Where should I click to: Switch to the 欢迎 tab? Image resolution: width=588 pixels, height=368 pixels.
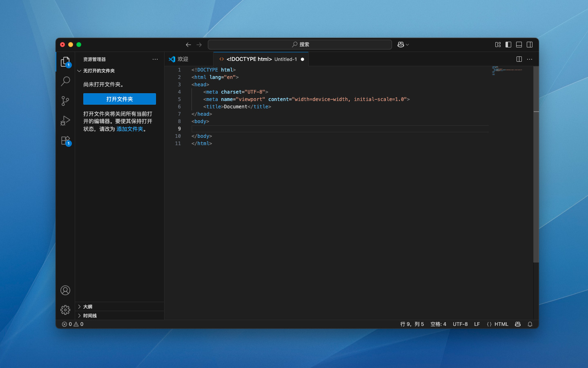pos(189,59)
